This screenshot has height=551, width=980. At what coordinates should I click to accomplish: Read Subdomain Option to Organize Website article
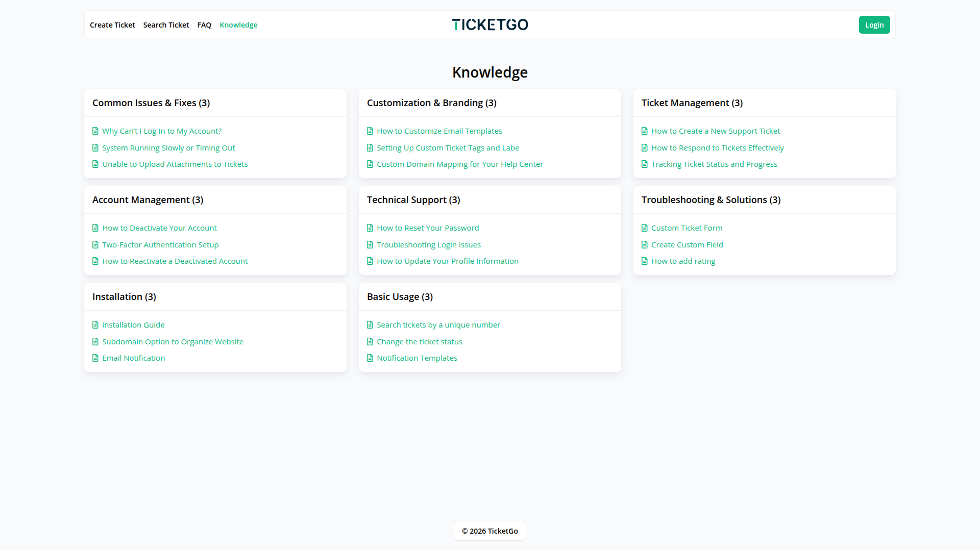tap(173, 342)
